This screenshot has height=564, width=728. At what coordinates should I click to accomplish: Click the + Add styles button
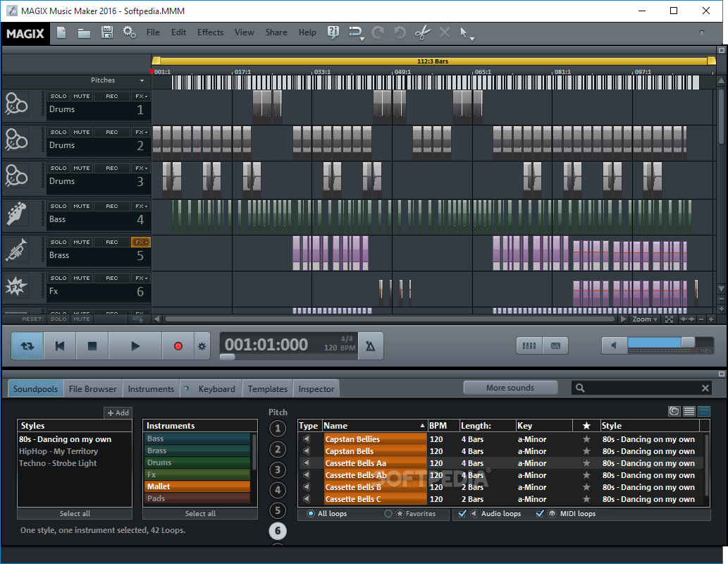click(x=118, y=412)
